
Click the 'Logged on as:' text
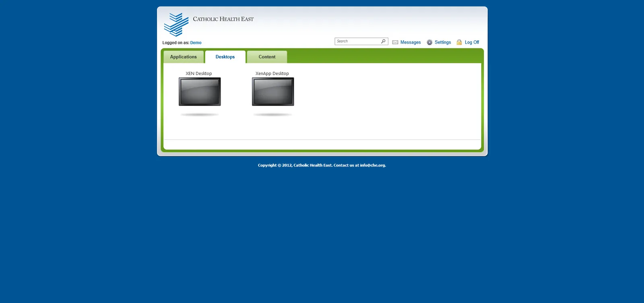tap(175, 43)
